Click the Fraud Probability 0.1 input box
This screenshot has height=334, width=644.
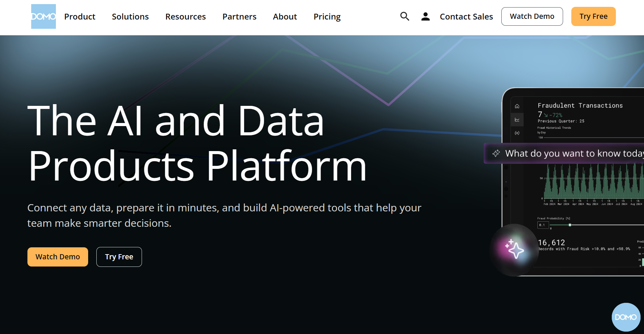coord(543,225)
